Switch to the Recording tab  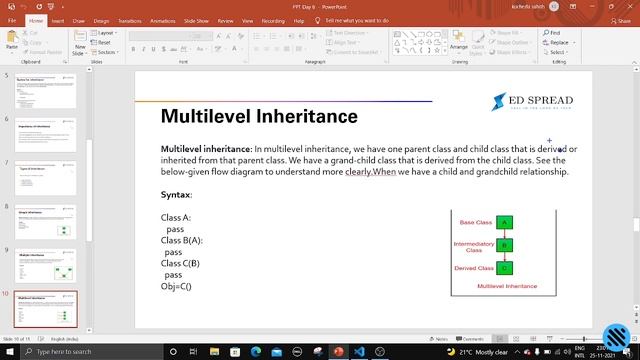273,21
